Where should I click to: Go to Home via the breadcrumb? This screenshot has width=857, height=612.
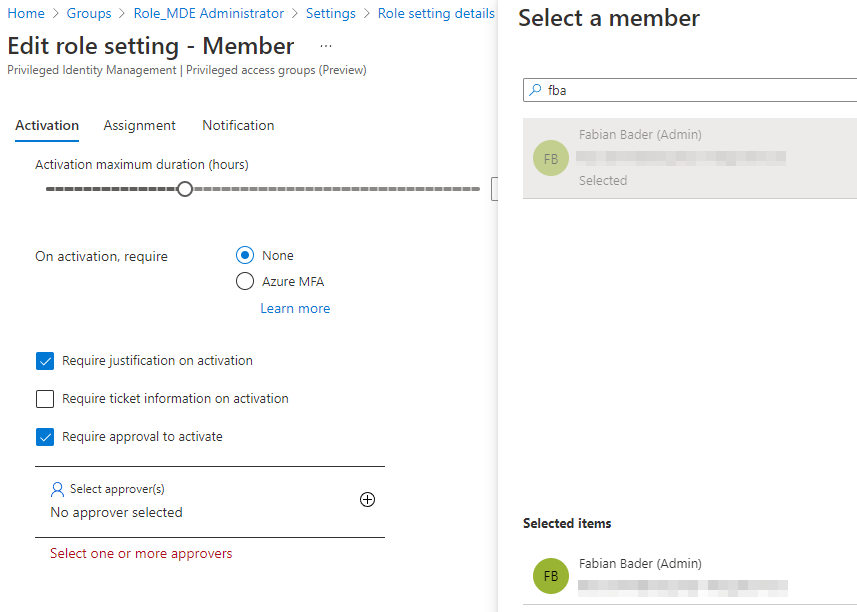coord(26,13)
